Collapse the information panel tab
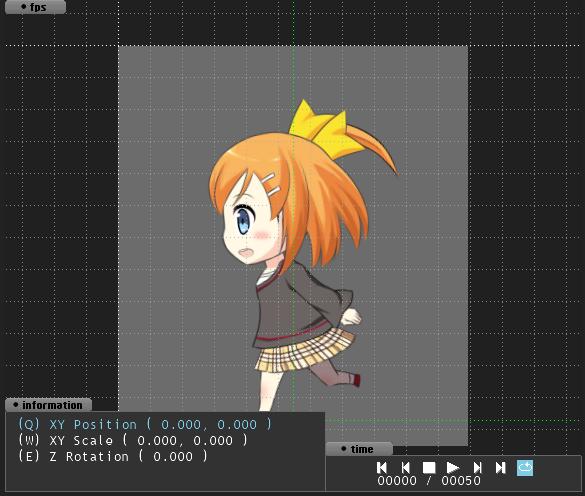This screenshot has width=585, height=496. (x=48, y=405)
